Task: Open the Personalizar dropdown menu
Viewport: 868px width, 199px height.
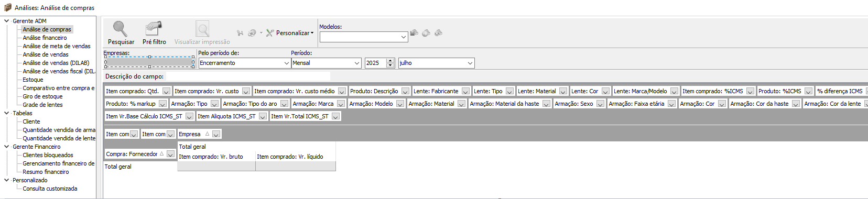Action: [x=312, y=33]
